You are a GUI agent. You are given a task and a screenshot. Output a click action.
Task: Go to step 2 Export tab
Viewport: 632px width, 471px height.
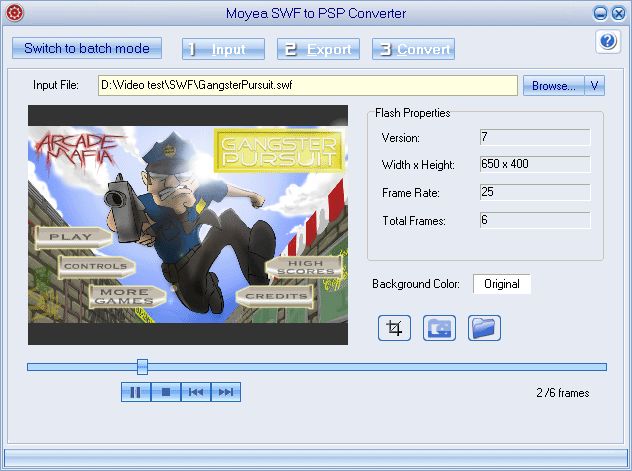pos(318,49)
